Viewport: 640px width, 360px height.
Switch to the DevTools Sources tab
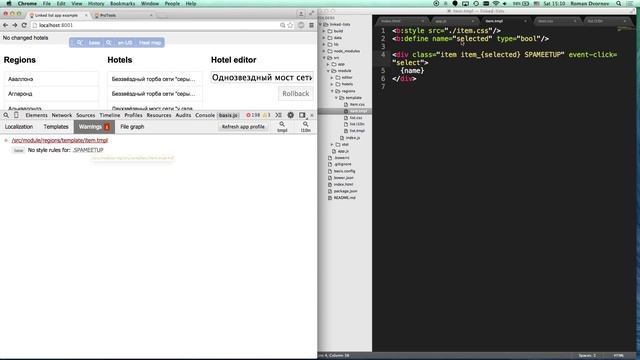(x=86, y=116)
